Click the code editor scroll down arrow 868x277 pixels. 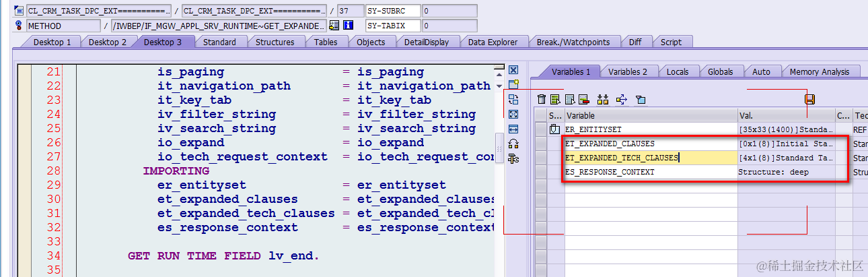(499, 86)
